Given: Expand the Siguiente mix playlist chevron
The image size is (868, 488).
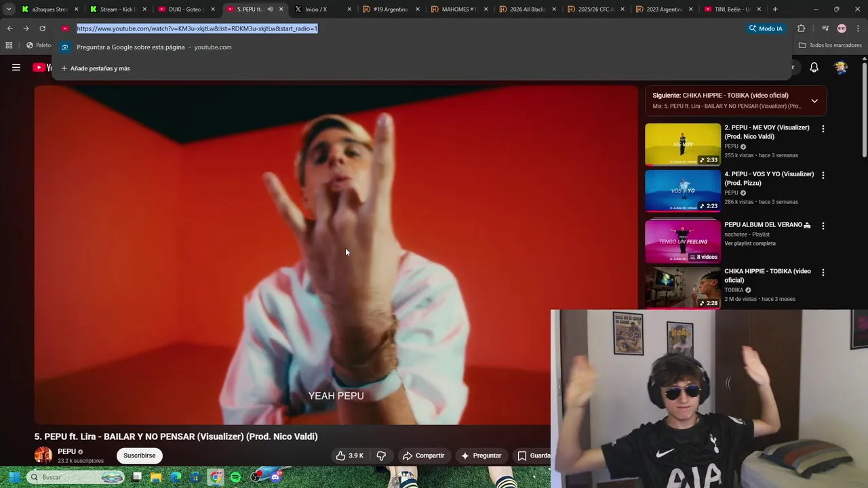Looking at the screenshot, I should pos(814,101).
